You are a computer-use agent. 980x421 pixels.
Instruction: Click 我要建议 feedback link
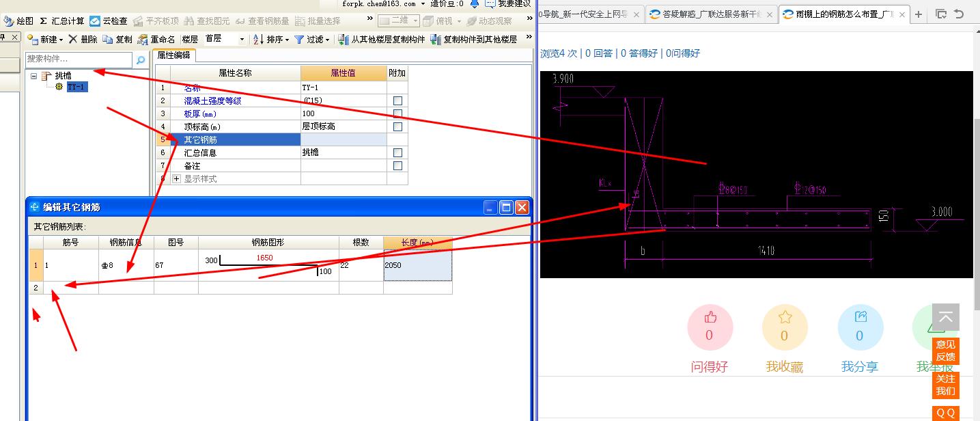[x=508, y=3]
